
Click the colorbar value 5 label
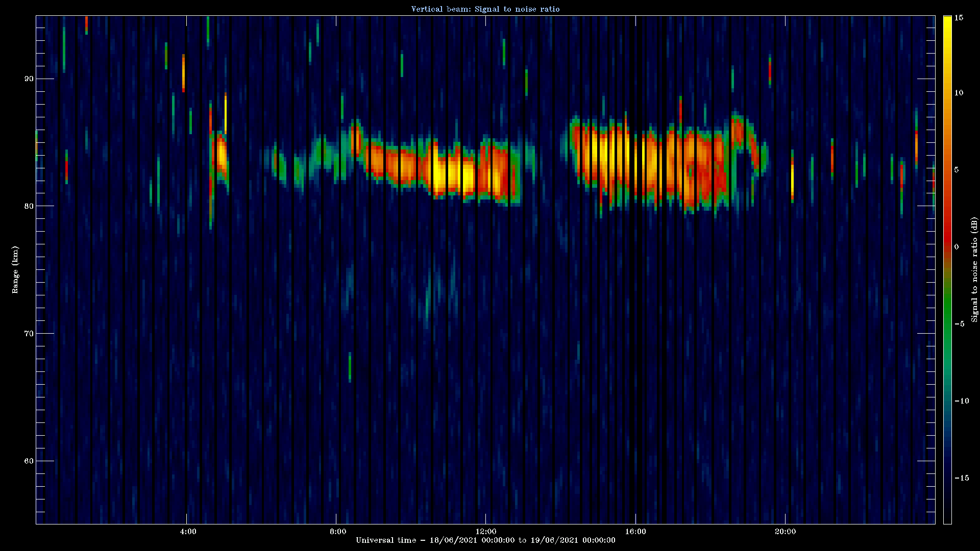[957, 170]
